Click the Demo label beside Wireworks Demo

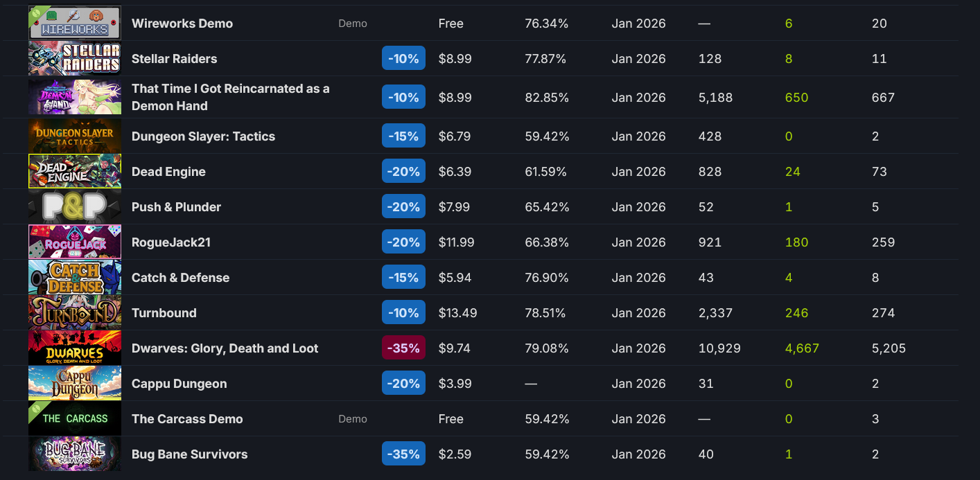[353, 24]
